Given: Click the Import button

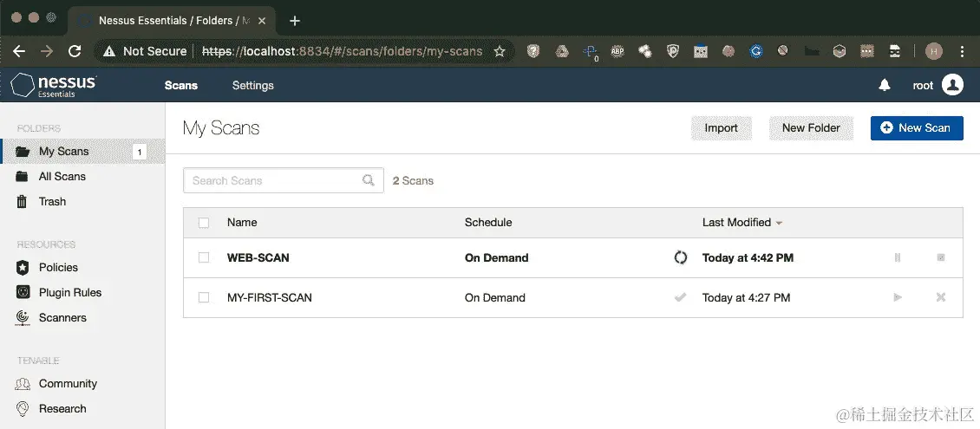Looking at the screenshot, I should click(722, 128).
